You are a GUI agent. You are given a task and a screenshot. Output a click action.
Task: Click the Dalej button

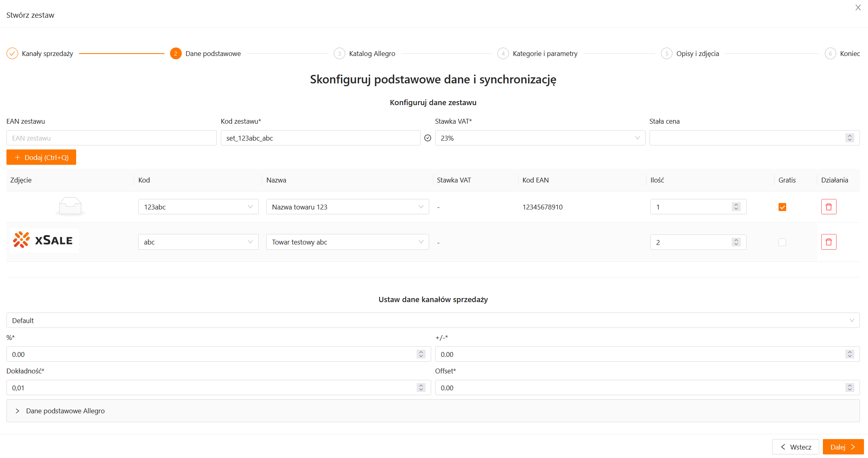tap(843, 447)
